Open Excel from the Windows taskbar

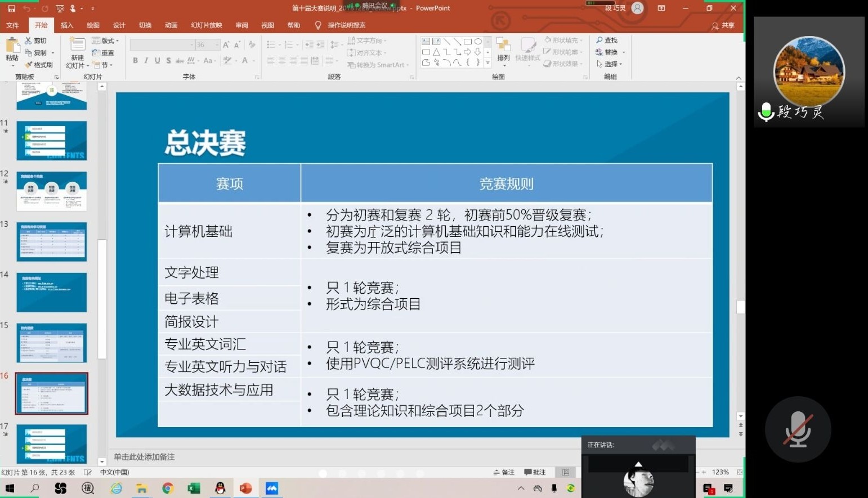[x=194, y=488]
